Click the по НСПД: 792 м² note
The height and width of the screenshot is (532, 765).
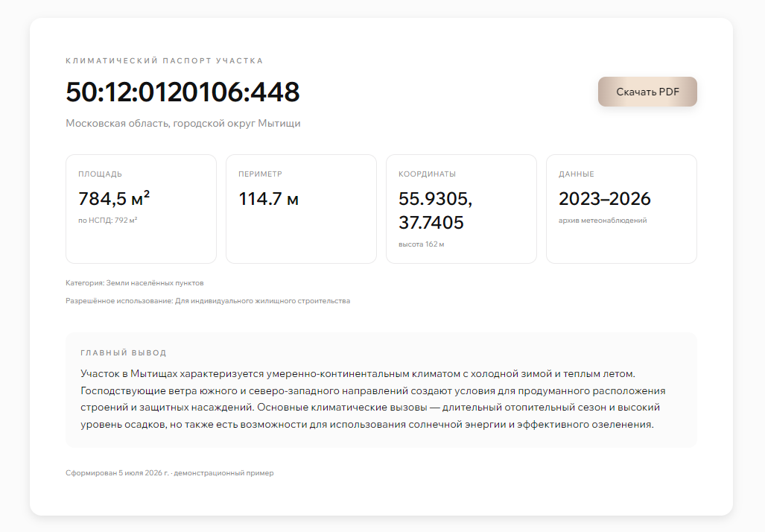pos(108,220)
